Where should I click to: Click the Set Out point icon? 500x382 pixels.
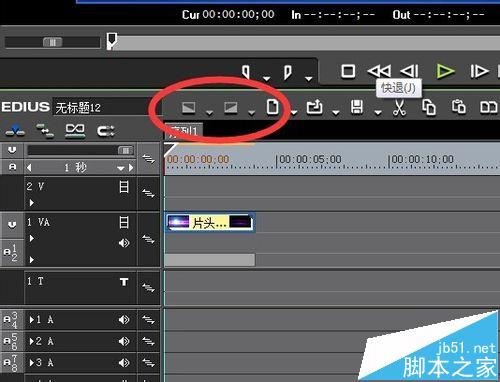coord(287,72)
